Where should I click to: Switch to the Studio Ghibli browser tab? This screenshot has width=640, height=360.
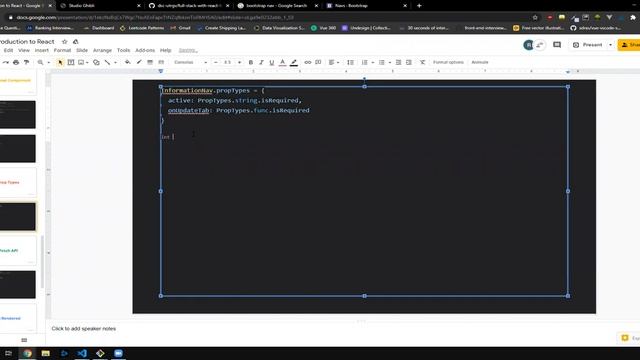click(100, 6)
